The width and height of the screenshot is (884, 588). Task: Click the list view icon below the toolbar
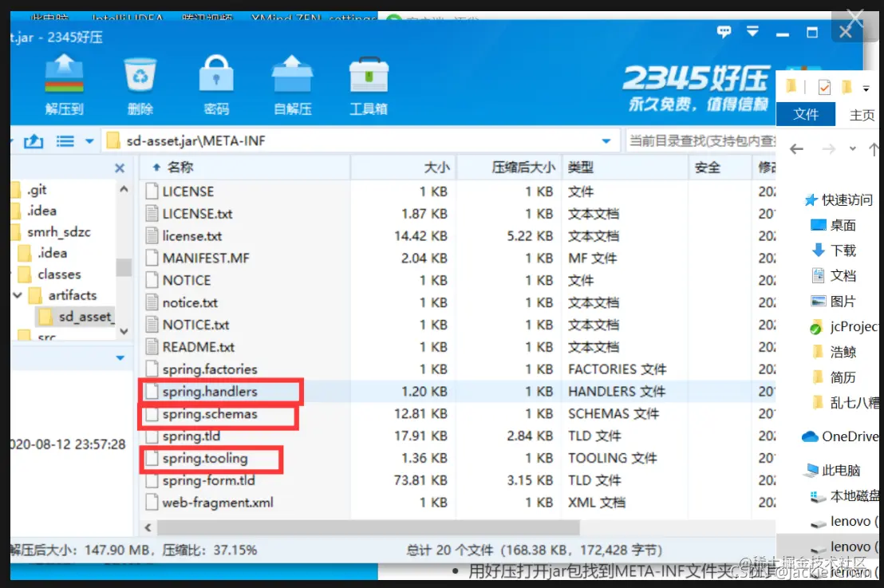tap(65, 140)
